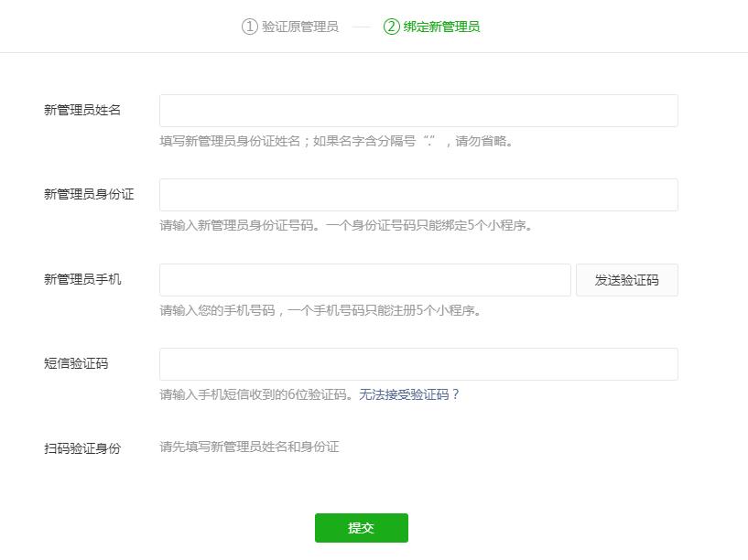Click the 新管理员姓名 field label
Screen dimensions: 748x560
pos(82,110)
